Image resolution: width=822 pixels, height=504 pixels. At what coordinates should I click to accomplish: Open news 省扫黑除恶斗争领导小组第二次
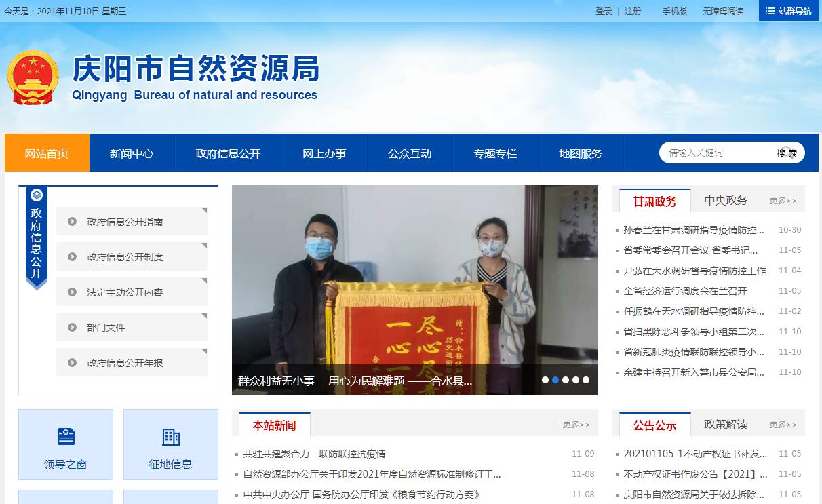694,332
